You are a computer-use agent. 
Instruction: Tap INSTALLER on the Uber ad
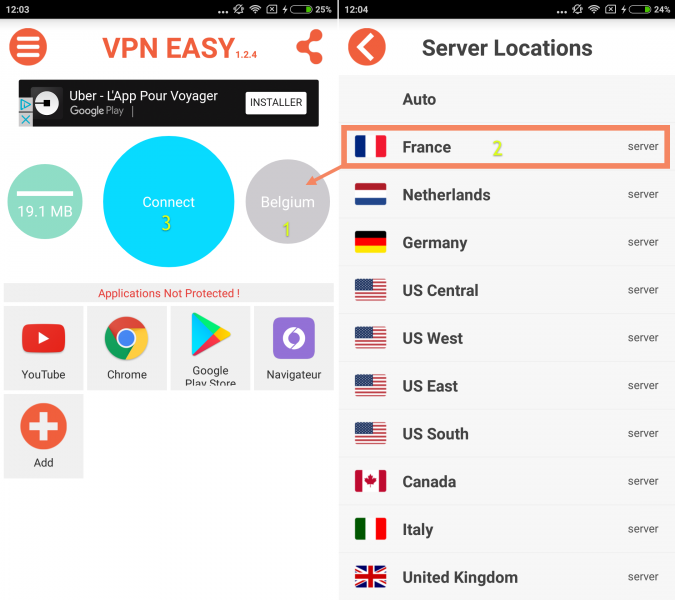pos(276,103)
